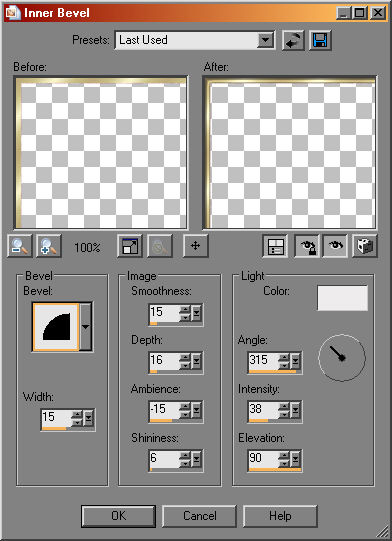Click the Ambience value field
Screen dimensions: 392x541
coord(164,410)
